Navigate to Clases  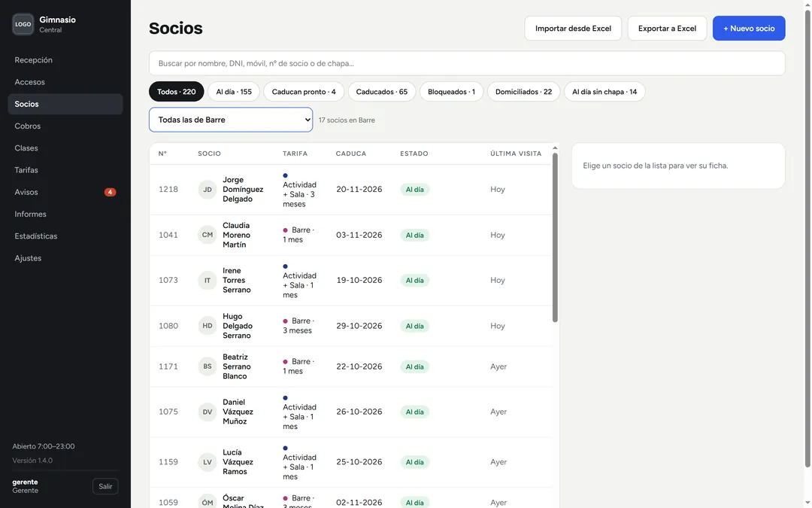pyautogui.click(x=65, y=148)
